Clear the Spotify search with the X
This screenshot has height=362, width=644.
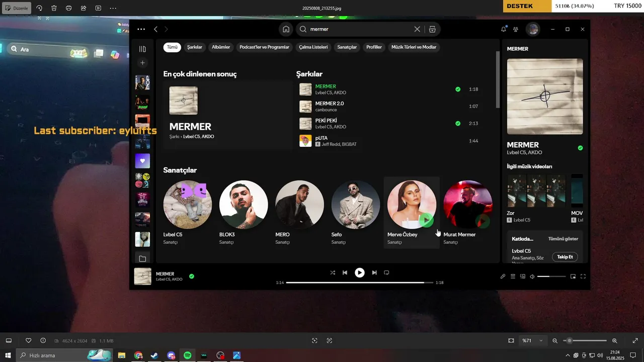(x=417, y=29)
